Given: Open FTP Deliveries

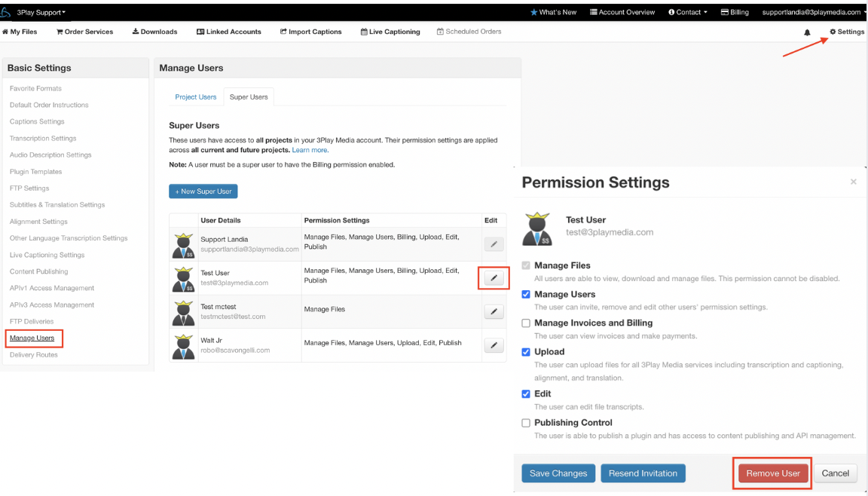Looking at the screenshot, I should [x=32, y=322].
